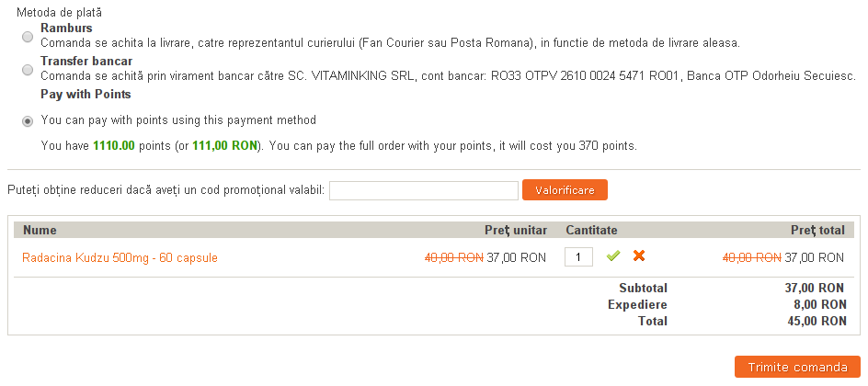Submit order with Trimite comanda button

(x=797, y=367)
